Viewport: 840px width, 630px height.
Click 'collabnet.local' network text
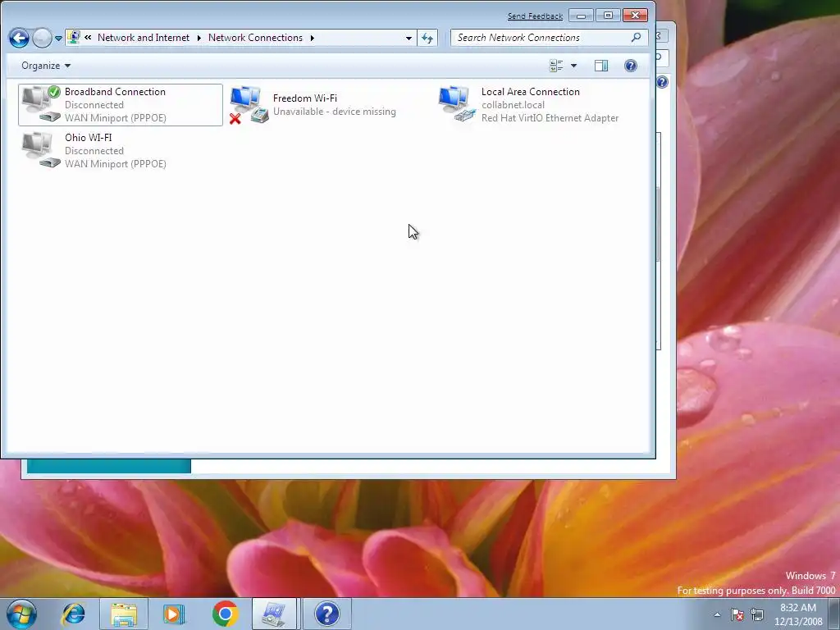tap(513, 105)
